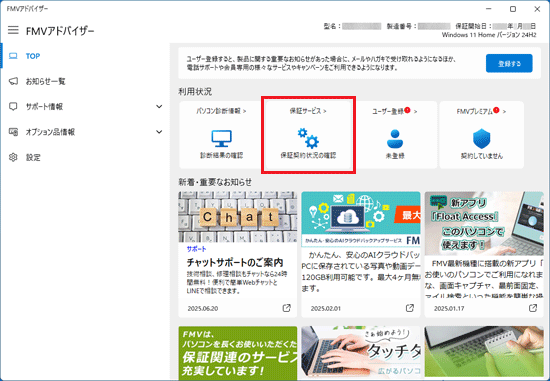
Task: Open external link icon on 2025.01.17 card
Action: point(533,308)
